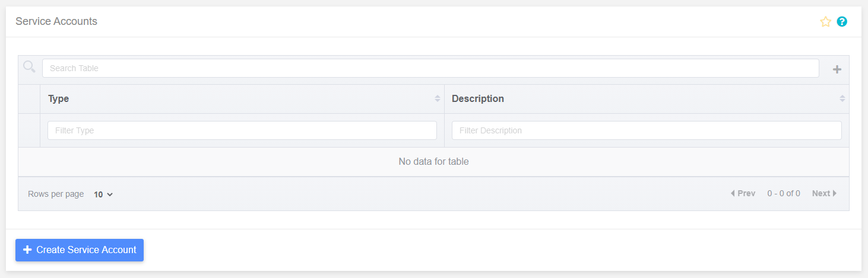Open the help question mark icon
Viewport: 868px width, 278px height.
click(842, 22)
